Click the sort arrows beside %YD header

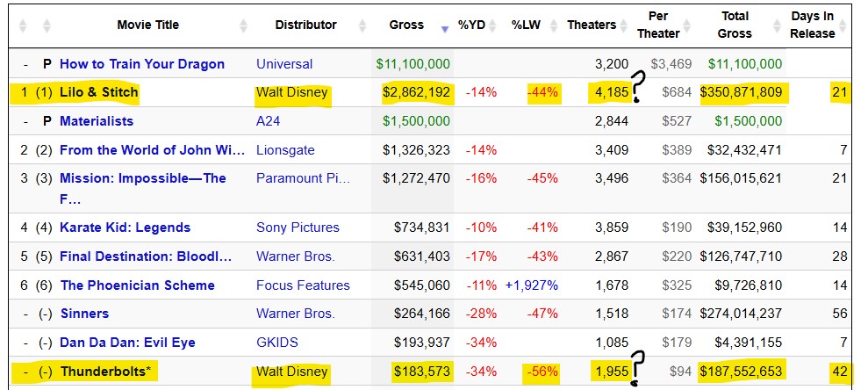(494, 26)
